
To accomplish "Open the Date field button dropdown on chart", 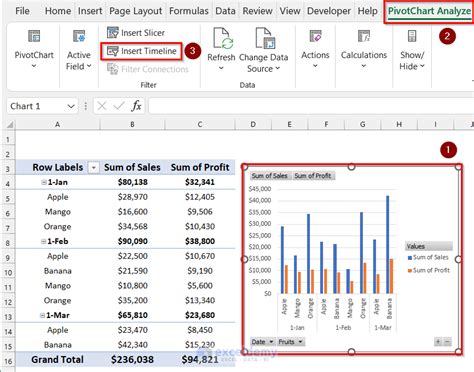I will coord(262,342).
